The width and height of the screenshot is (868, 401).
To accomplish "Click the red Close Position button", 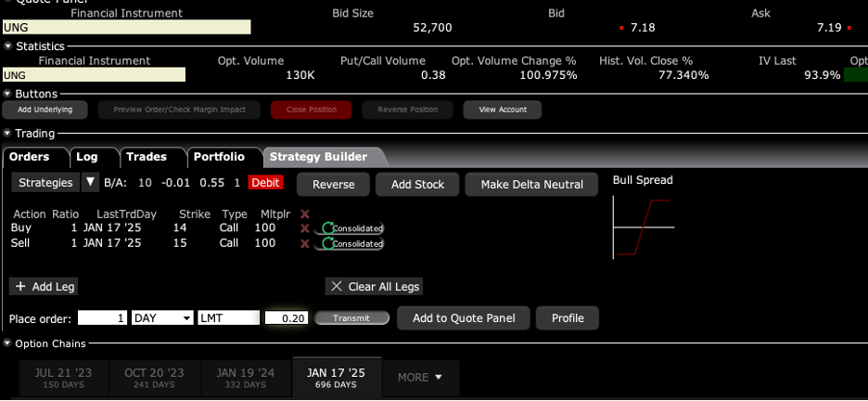I will tap(311, 110).
